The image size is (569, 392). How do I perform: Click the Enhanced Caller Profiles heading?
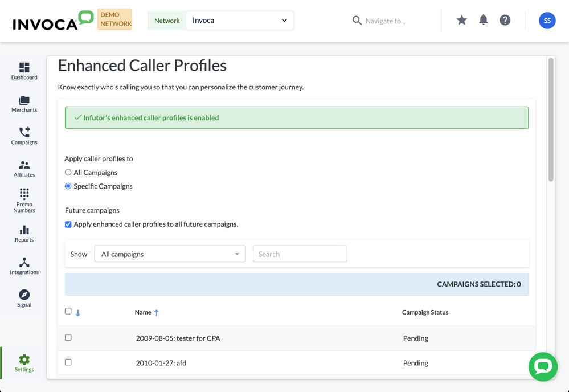click(x=142, y=66)
